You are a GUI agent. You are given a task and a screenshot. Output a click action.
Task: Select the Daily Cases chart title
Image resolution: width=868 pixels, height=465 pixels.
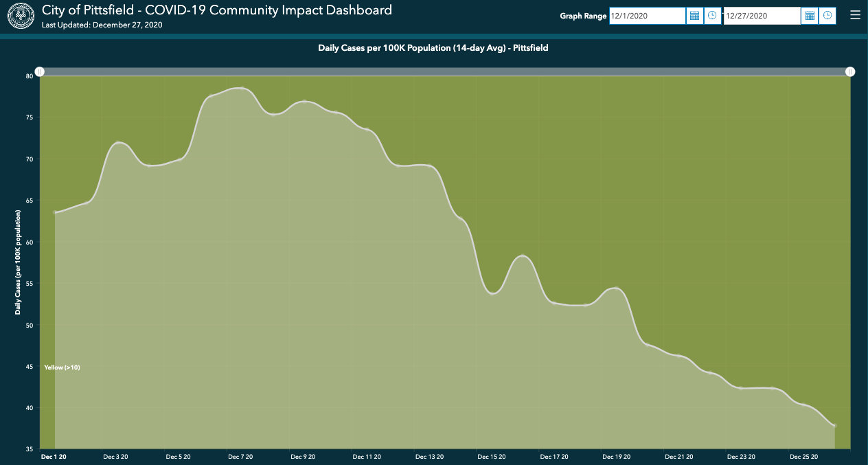point(434,48)
